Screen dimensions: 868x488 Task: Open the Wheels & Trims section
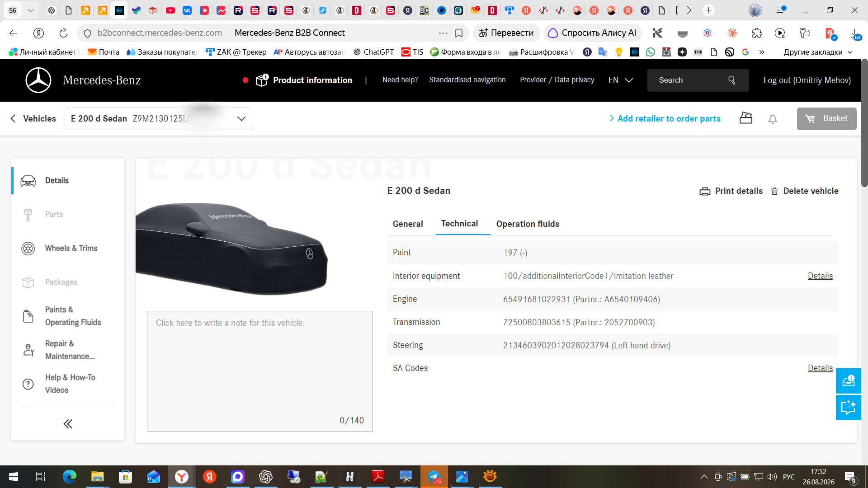tap(68, 248)
